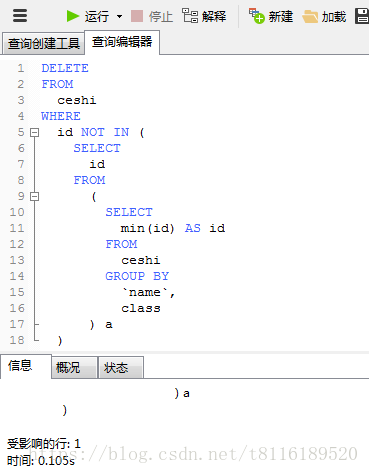Screen dimensions: 369x474
Task: Click the WHERE keyword on line 4
Action: 61,116
